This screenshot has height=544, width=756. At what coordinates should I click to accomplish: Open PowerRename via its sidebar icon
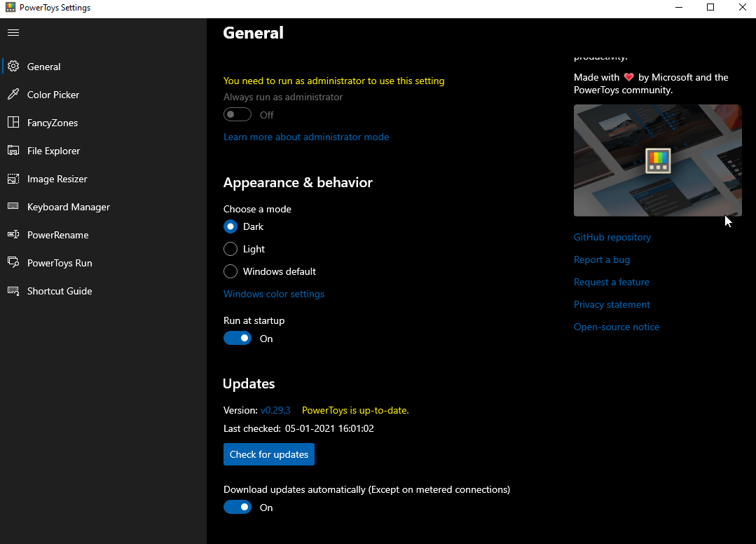pyautogui.click(x=15, y=234)
